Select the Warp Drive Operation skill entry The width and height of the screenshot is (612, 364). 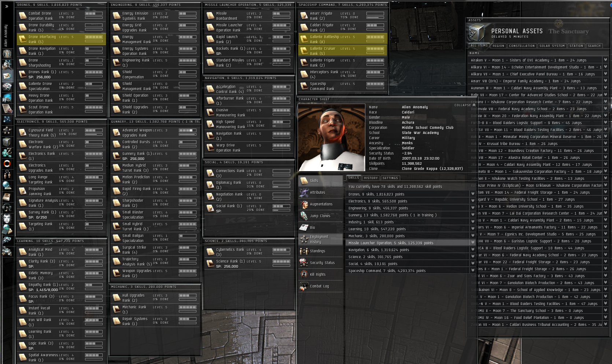coord(249,148)
